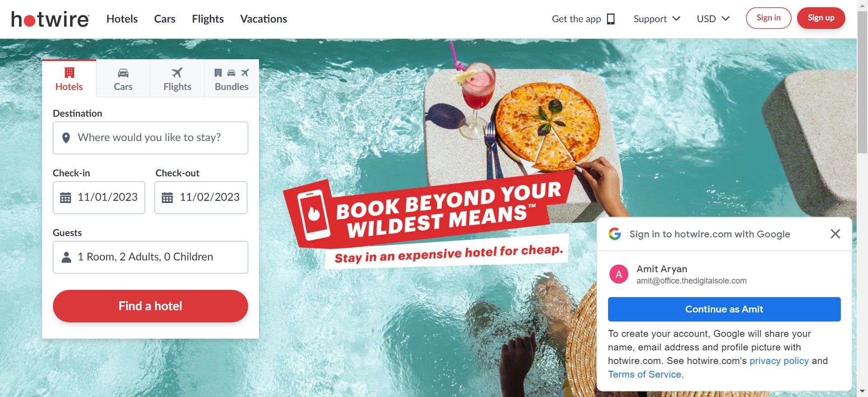Open Vacations in the top navigation
The image size is (868, 397).
click(x=264, y=19)
